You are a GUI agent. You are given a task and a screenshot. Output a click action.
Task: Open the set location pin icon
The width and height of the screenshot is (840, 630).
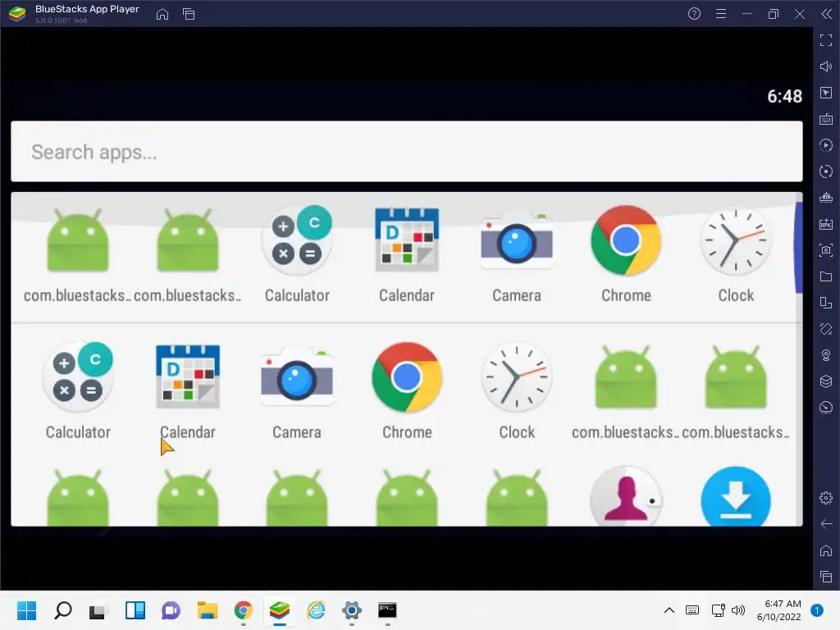[826, 355]
